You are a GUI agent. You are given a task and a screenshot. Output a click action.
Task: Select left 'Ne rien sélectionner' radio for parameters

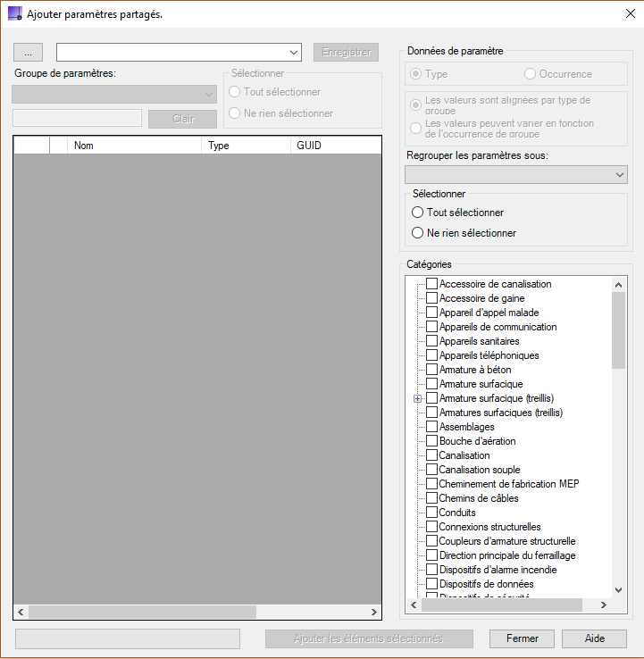point(235,113)
